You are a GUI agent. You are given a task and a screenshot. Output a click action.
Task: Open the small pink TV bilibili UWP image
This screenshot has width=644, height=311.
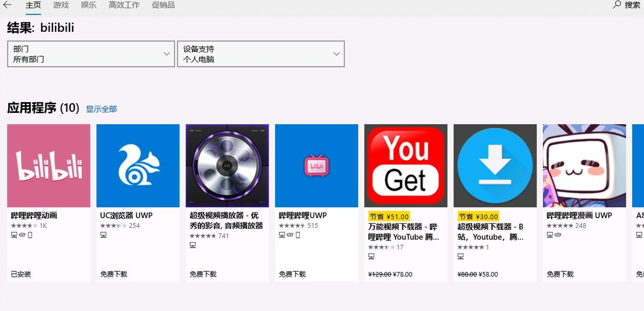click(316, 166)
